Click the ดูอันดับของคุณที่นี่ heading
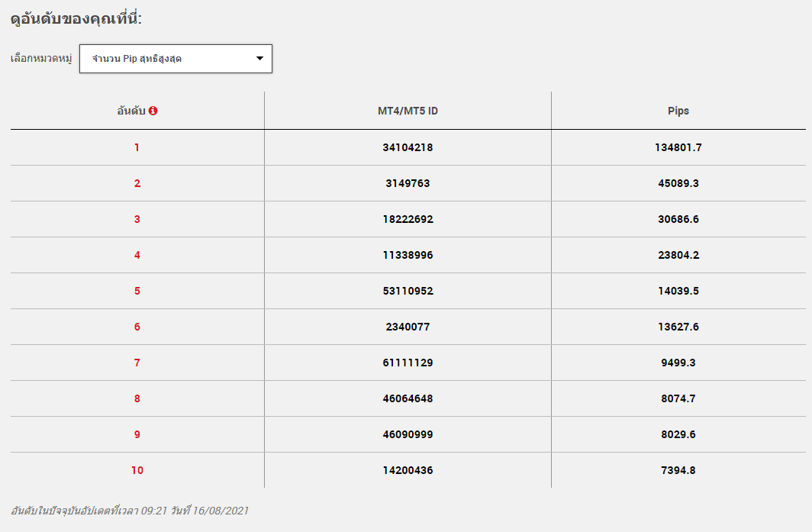This screenshot has width=812, height=532. 76,18
